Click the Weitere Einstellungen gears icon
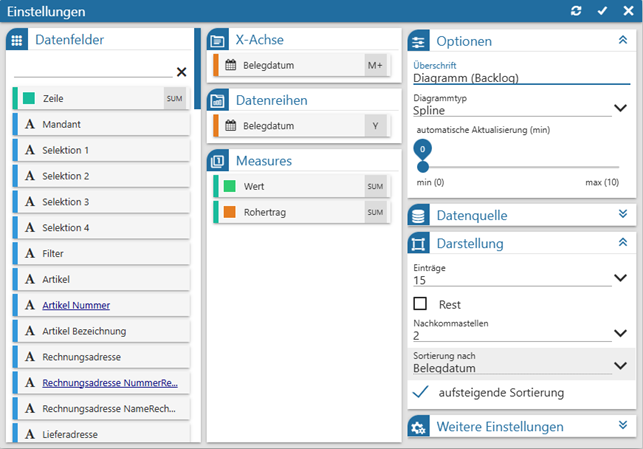The image size is (643, 449). pos(419,427)
